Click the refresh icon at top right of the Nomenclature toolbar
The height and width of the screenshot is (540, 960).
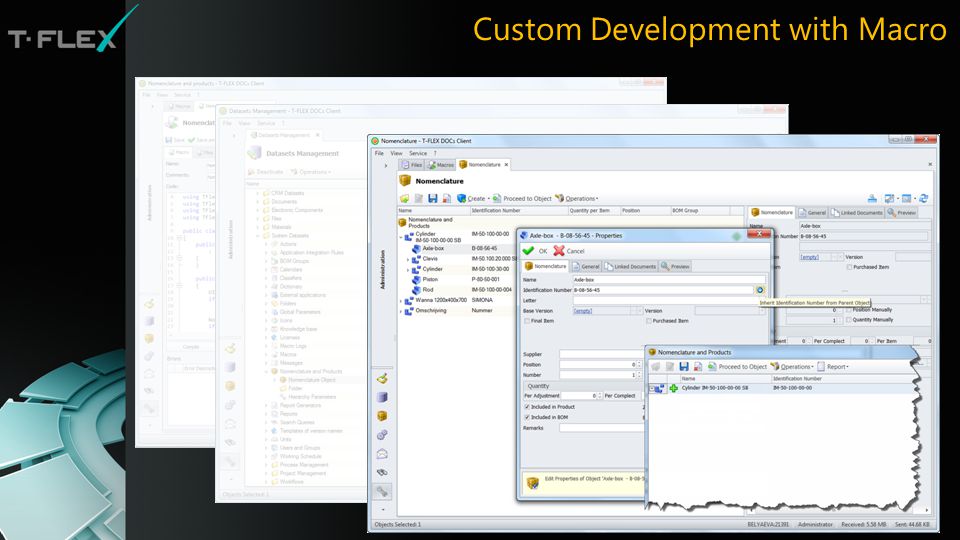[923, 198]
